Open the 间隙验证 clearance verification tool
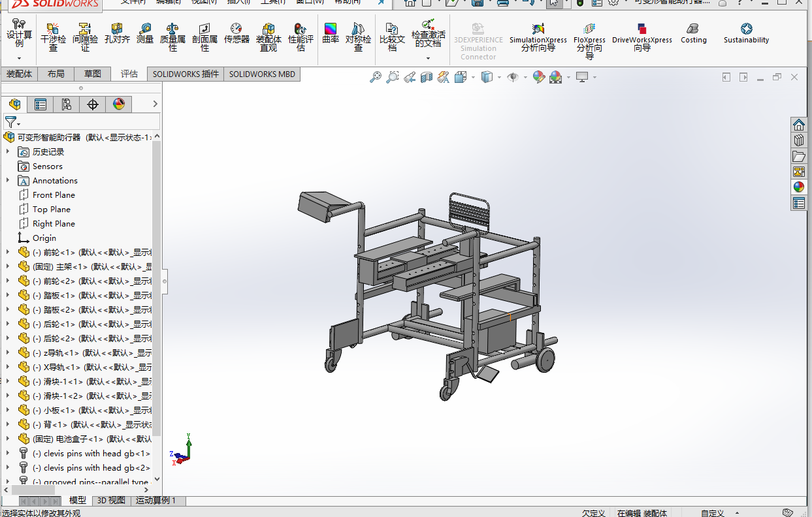The image size is (812, 517). 85,37
